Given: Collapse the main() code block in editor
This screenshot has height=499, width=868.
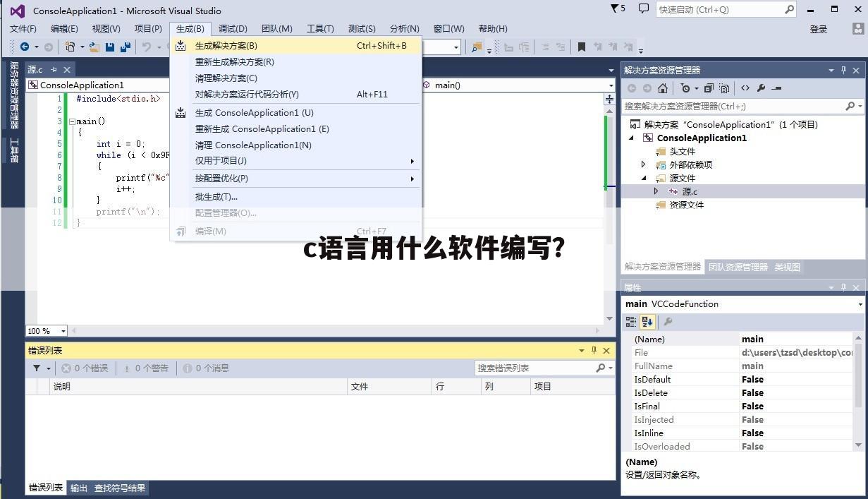Looking at the screenshot, I should point(72,121).
